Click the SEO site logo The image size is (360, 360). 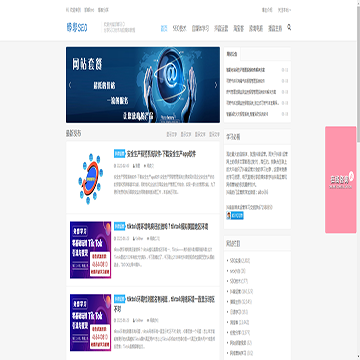pyautogui.click(x=77, y=28)
